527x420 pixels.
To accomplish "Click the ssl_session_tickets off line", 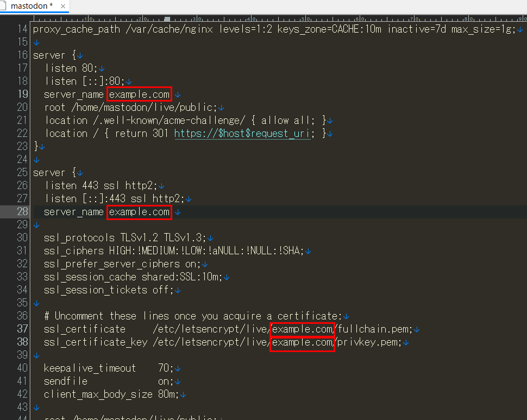I will (x=109, y=290).
